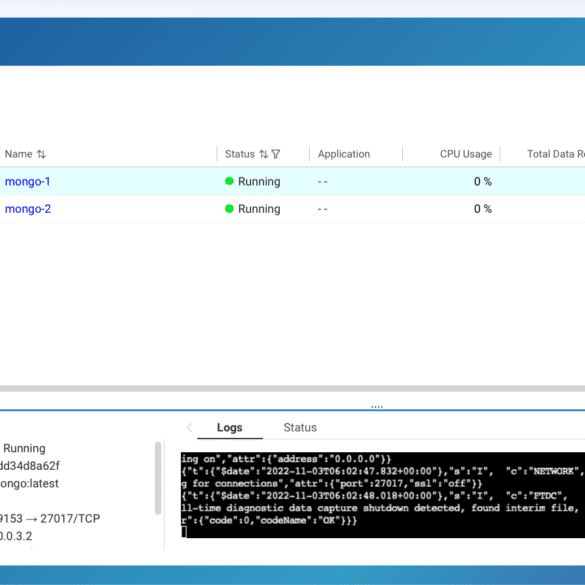Select the mongo-2 row Running status

259,209
